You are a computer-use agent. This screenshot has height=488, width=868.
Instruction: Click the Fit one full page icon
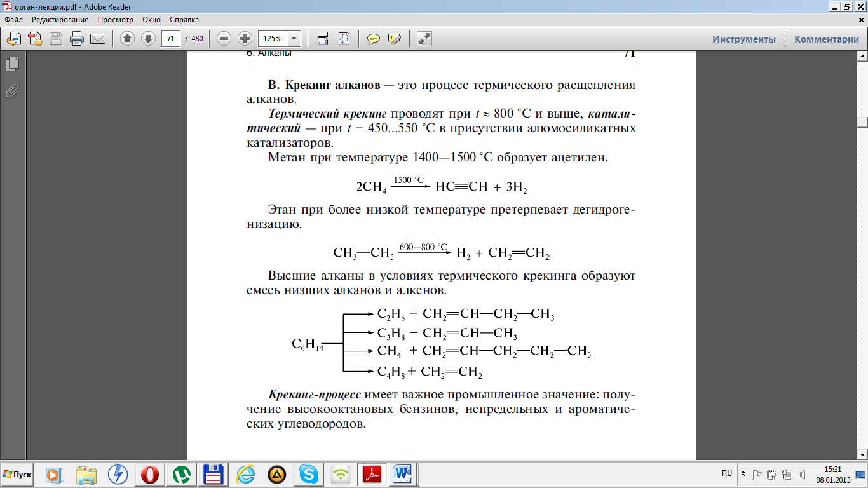point(344,39)
